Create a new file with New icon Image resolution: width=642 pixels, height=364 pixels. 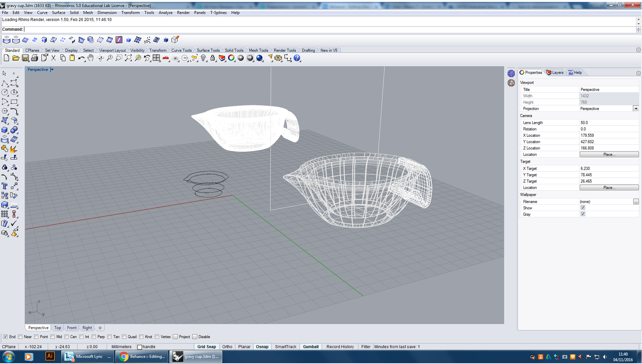(7, 58)
